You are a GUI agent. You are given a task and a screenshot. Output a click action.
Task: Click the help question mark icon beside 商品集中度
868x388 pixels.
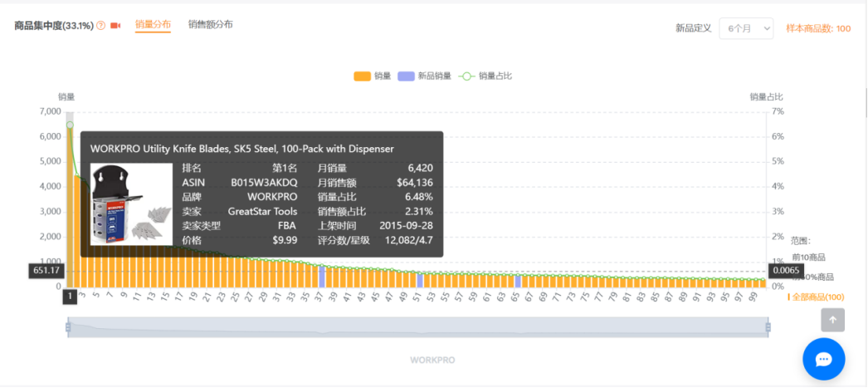coord(101,26)
